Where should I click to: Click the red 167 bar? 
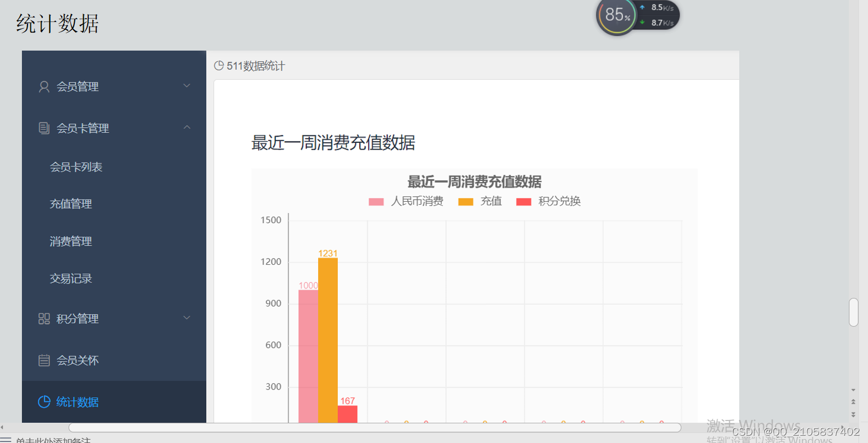point(347,414)
